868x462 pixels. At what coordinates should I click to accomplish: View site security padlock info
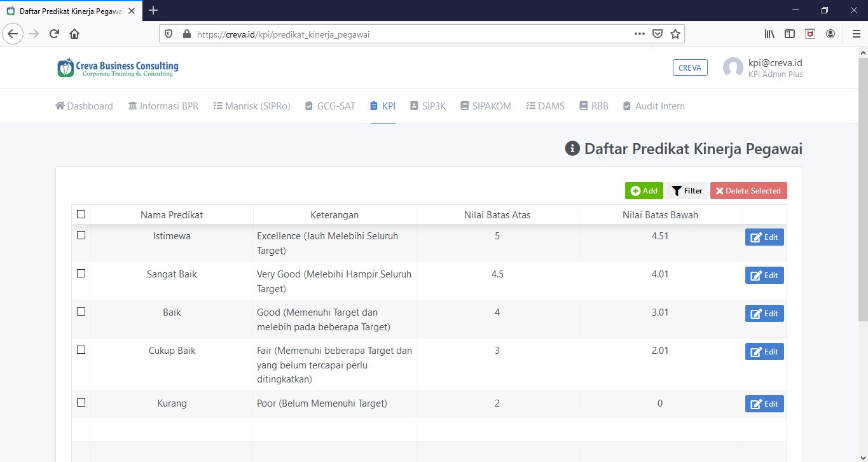click(186, 34)
